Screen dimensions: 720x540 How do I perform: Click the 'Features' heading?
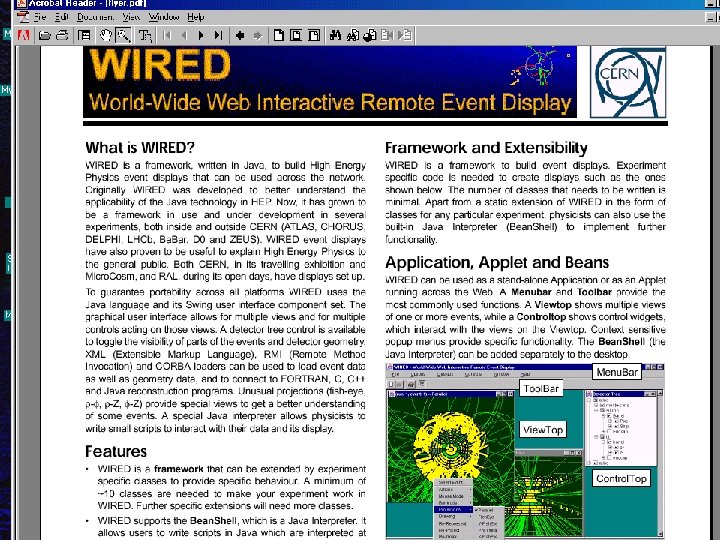[x=116, y=451]
